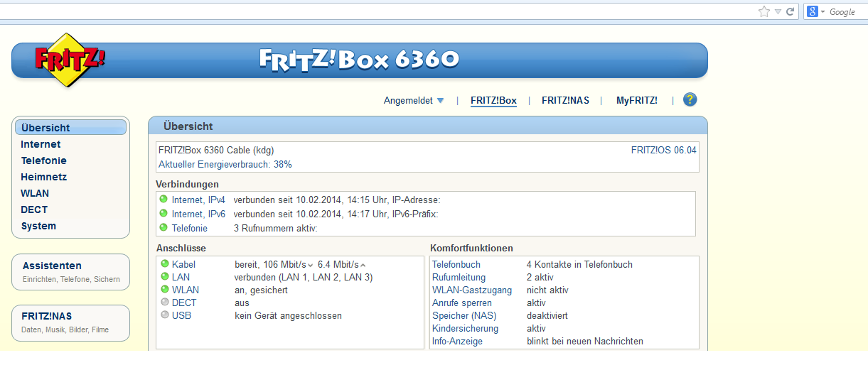Open the blue help question-mark icon

[x=690, y=100]
